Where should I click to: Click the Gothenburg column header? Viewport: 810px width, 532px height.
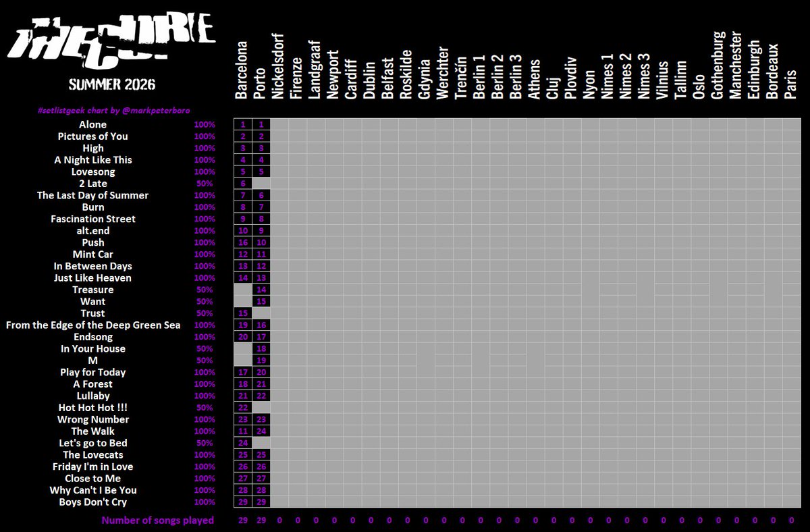pos(717,65)
